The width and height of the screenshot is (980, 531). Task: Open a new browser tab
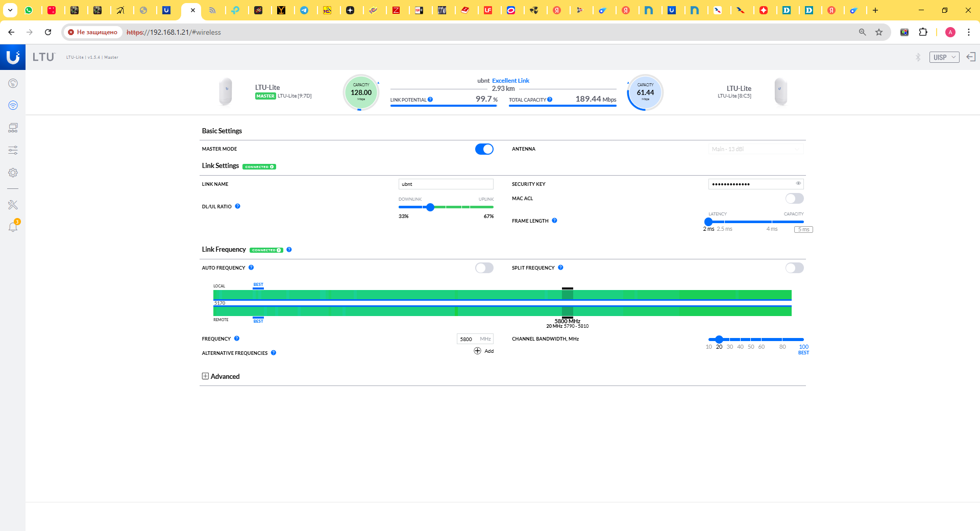(875, 10)
